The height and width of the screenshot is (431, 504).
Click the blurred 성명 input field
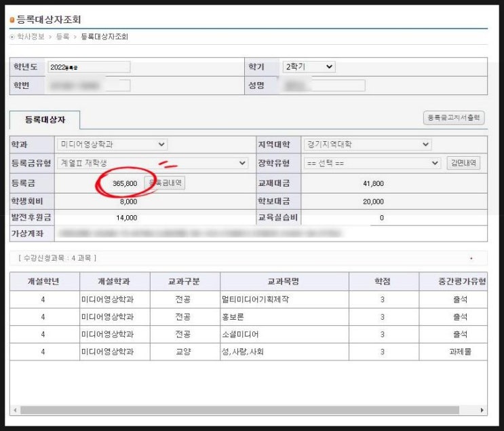324,86
